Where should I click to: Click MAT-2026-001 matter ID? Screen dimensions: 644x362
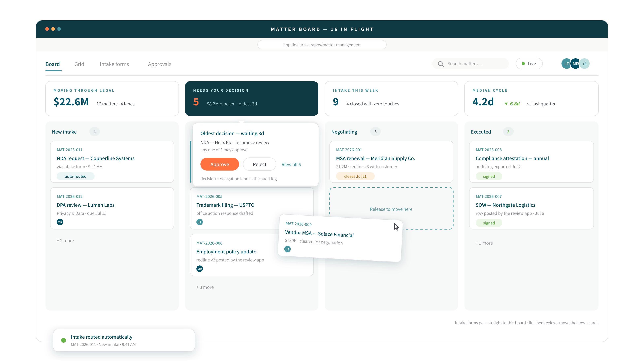pyautogui.click(x=349, y=150)
